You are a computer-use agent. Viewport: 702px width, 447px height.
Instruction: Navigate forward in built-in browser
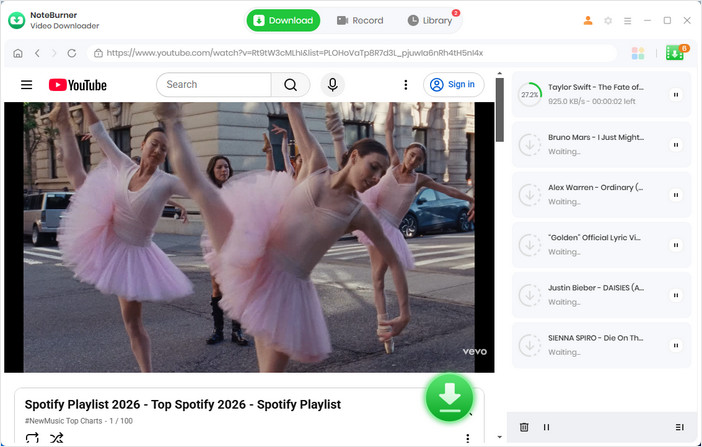click(54, 53)
